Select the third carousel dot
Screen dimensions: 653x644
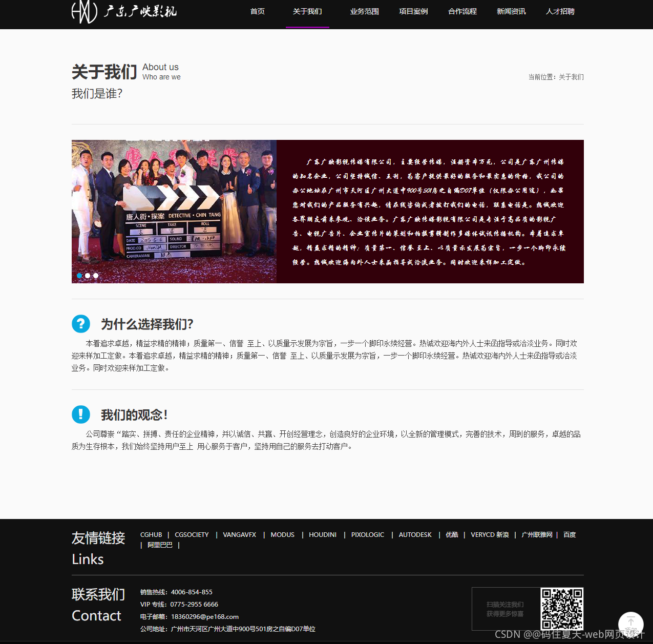[96, 276]
